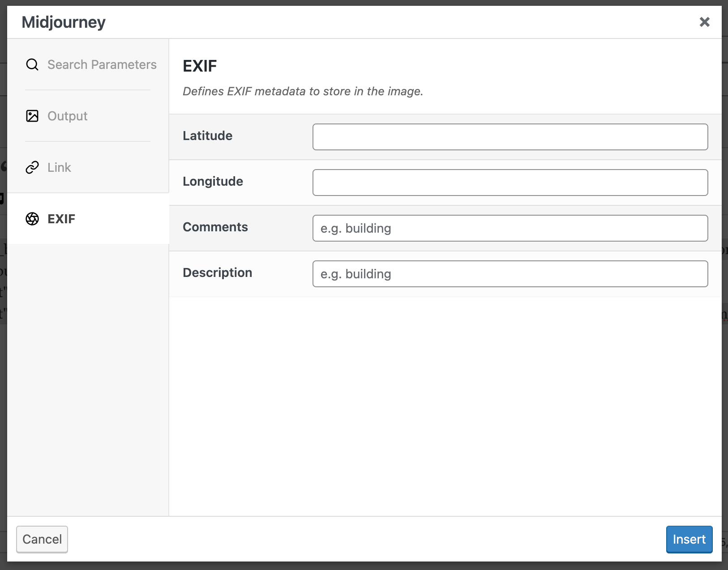Close the Midjourney dialog with the X
Viewport: 728px width, 570px height.
[705, 22]
